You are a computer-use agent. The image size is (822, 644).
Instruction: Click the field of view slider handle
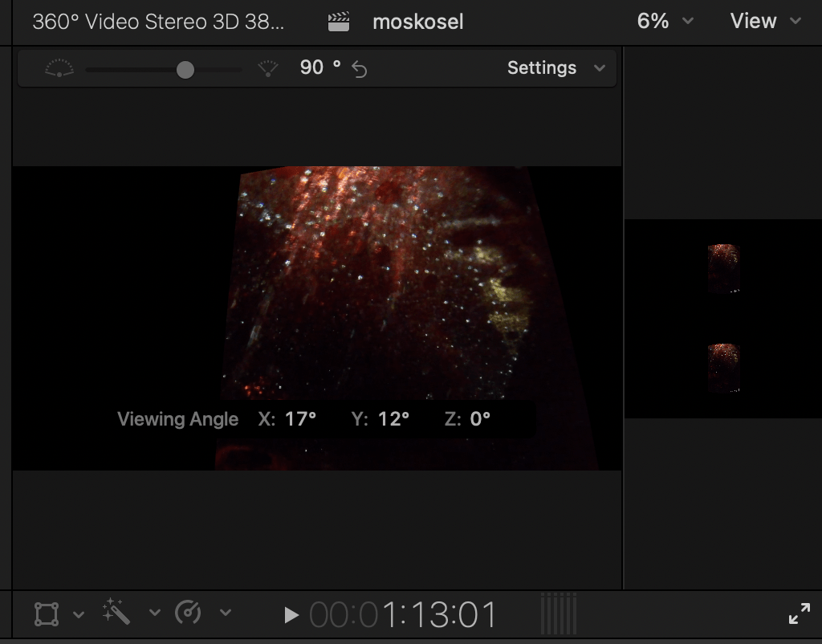(185, 70)
